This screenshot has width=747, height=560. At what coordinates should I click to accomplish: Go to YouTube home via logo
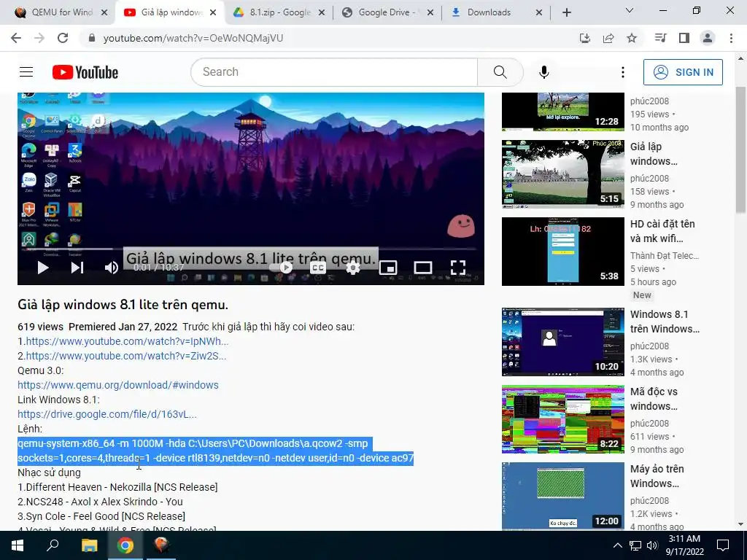85,72
